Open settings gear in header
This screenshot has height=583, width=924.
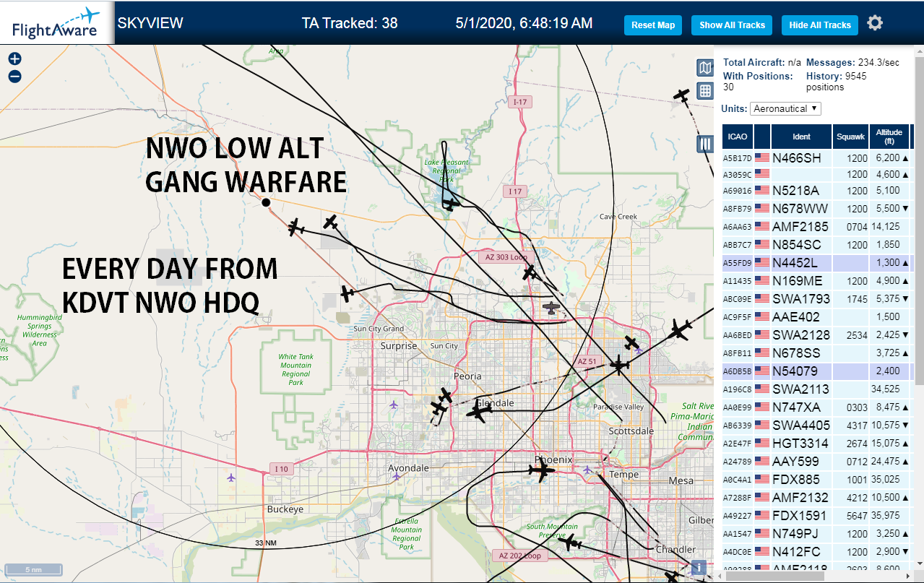click(875, 23)
